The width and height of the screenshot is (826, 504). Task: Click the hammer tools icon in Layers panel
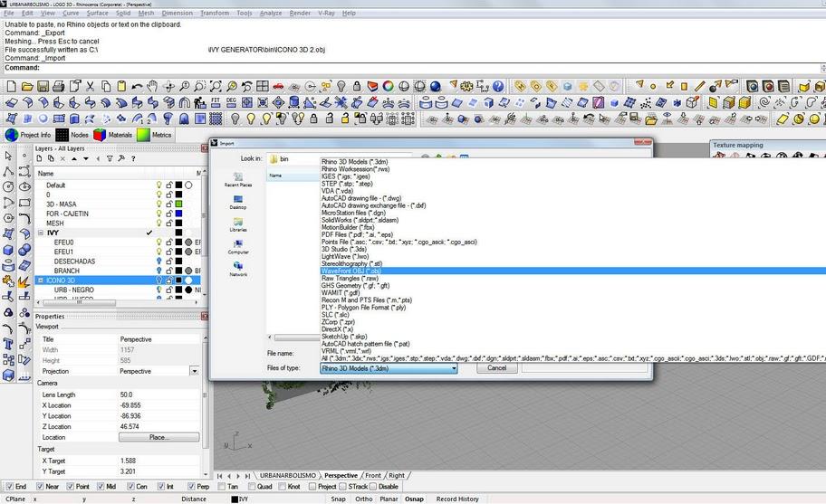pos(121,158)
